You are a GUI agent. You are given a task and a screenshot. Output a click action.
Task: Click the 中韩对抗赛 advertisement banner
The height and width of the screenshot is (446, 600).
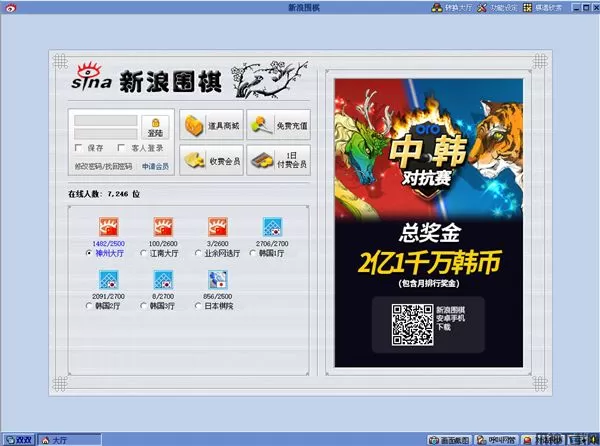(x=429, y=223)
